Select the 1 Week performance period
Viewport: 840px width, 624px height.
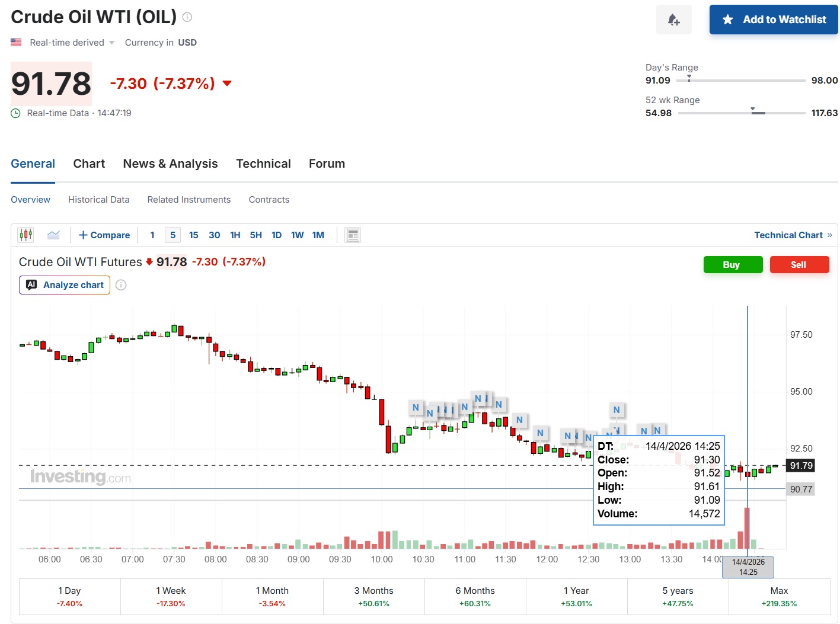click(171, 597)
